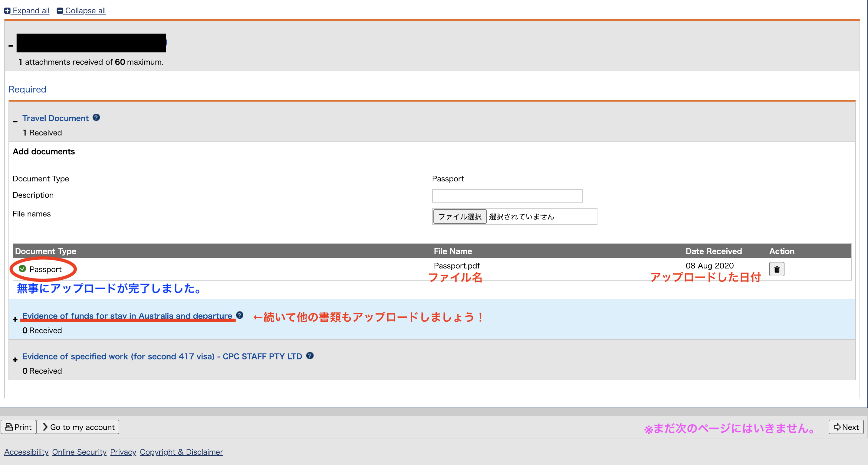Screen dimensions: 868x465
Task: Click the Collapse all minus icon
Action: click(x=60, y=11)
